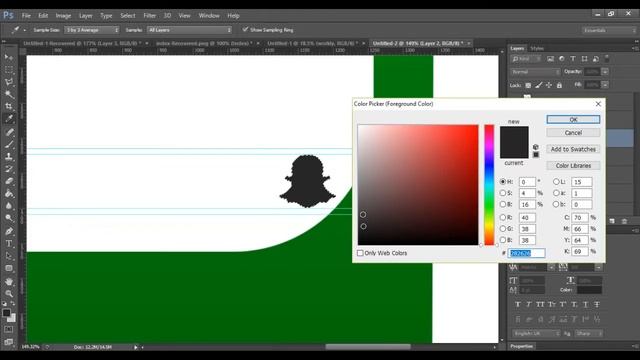
Task: Switch to first Untitled-1 Recovered document tab
Action: (x=82, y=43)
